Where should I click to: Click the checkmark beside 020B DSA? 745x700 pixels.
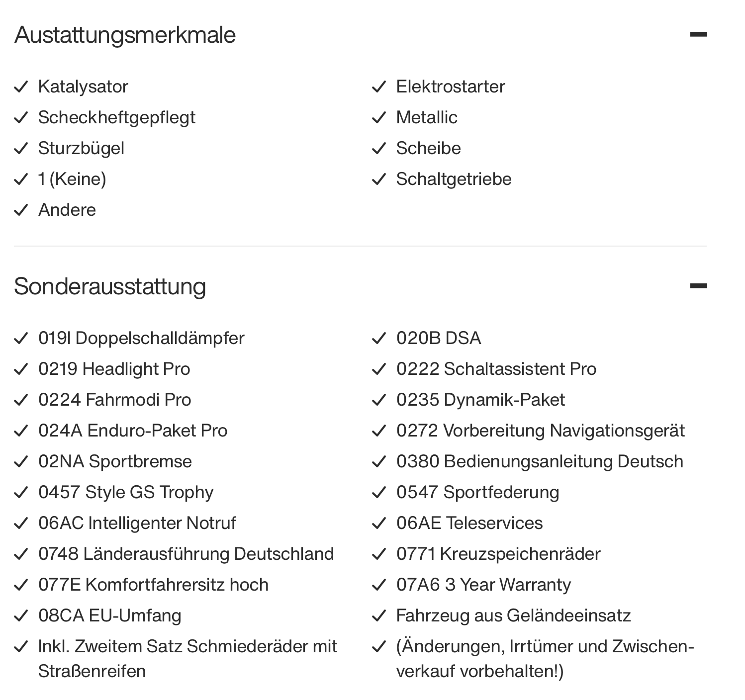pos(379,339)
